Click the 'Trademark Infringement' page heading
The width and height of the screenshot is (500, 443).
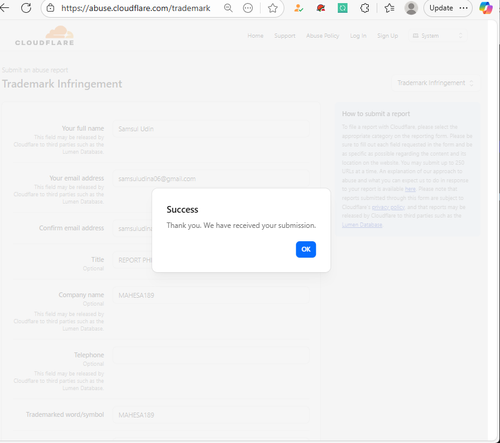62,84
